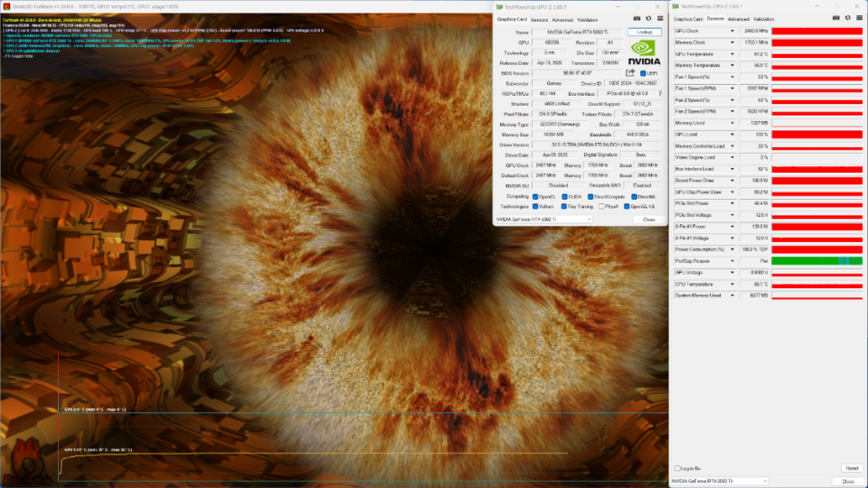Image resolution: width=868 pixels, height=488 pixels.
Task: Toggle the UEFI checkbox
Action: point(643,73)
